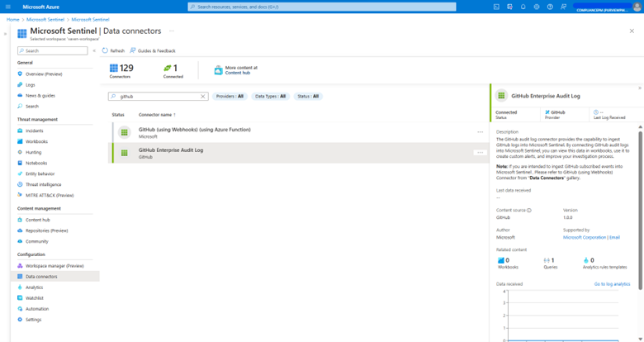Open the Microsoft Corporation support link
Image resolution: width=644 pixels, height=342 pixels.
pos(585,237)
